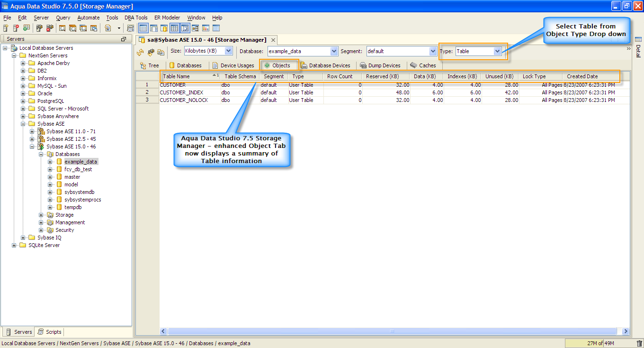Viewport: 644px width, 348px height.
Task: Sort by the Unused (KB) column header
Action: pos(500,76)
